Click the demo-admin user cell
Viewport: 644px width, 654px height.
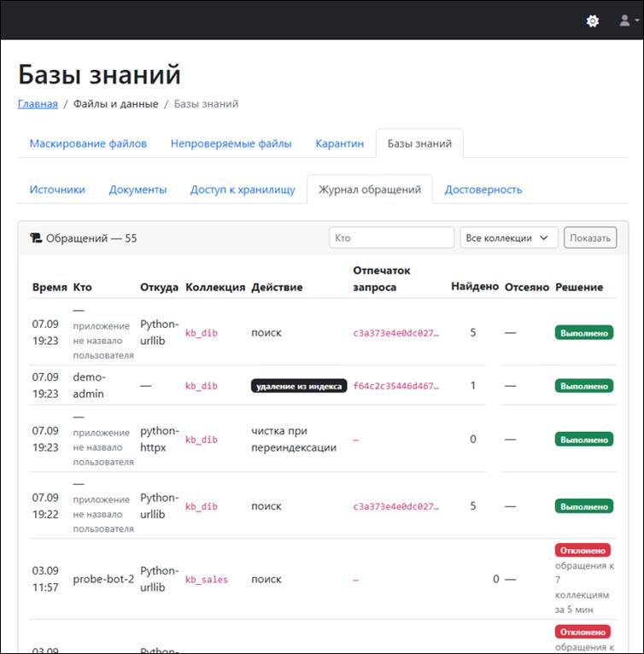(89, 385)
